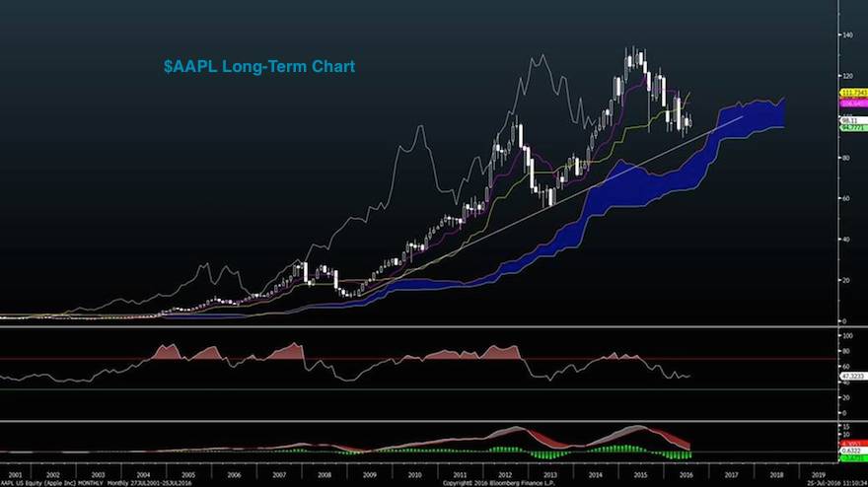Click the yellow moving average value tag
This screenshot has width=868, height=487.
853,93
